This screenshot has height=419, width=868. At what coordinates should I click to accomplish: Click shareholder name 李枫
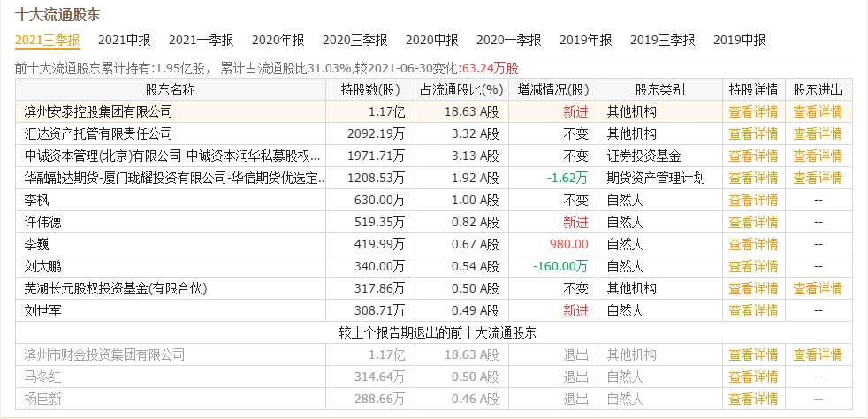point(36,201)
